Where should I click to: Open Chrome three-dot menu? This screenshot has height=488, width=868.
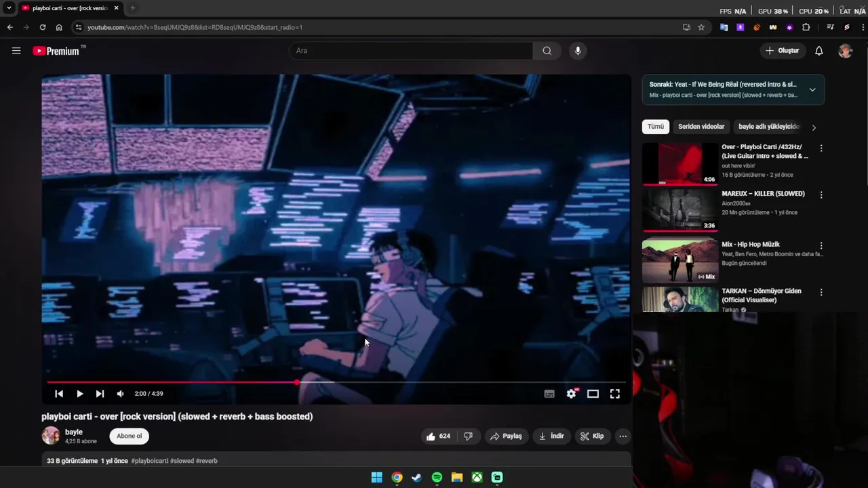click(864, 27)
